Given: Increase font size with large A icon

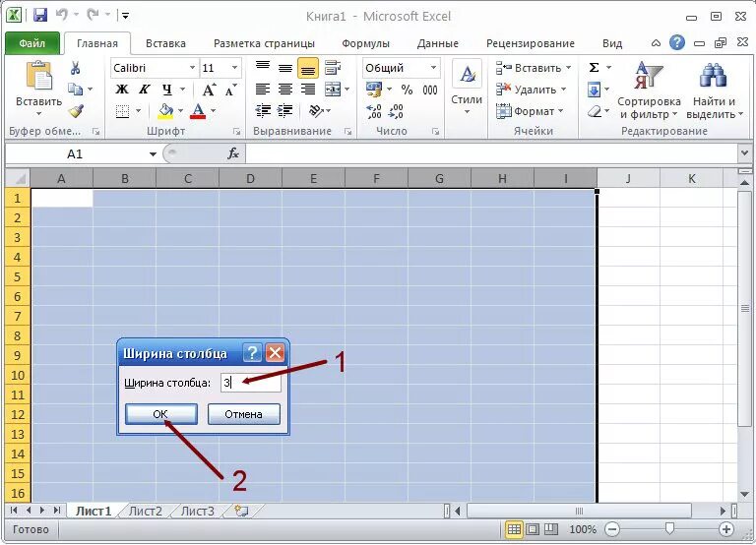Looking at the screenshot, I should [209, 90].
